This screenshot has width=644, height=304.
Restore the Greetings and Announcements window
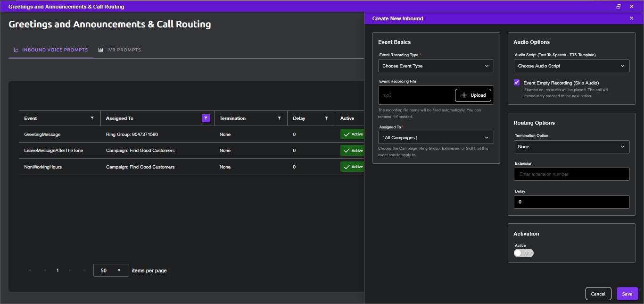point(619,7)
